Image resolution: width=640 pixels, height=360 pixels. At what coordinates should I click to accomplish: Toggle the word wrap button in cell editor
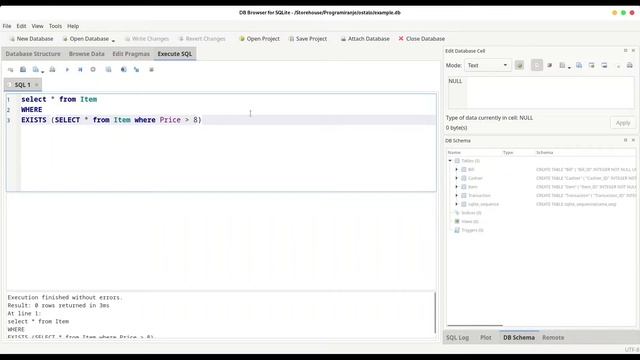pyautogui.click(x=537, y=65)
